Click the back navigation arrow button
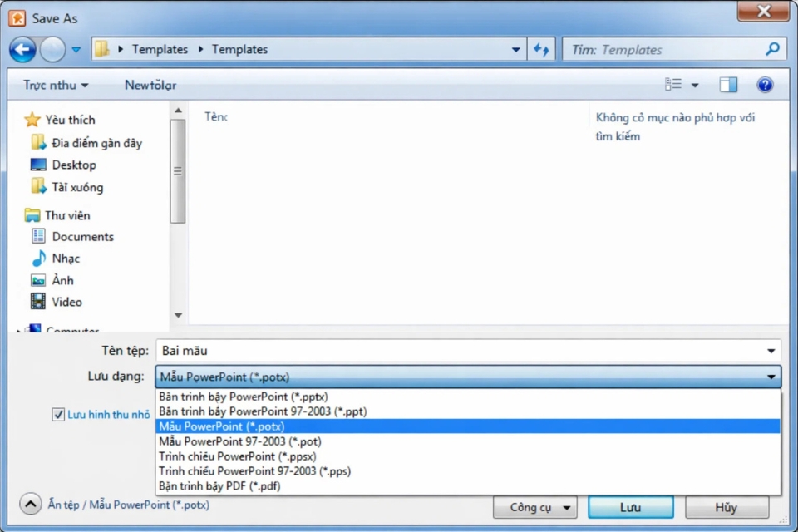Screen dimensions: 798x532 (22, 50)
